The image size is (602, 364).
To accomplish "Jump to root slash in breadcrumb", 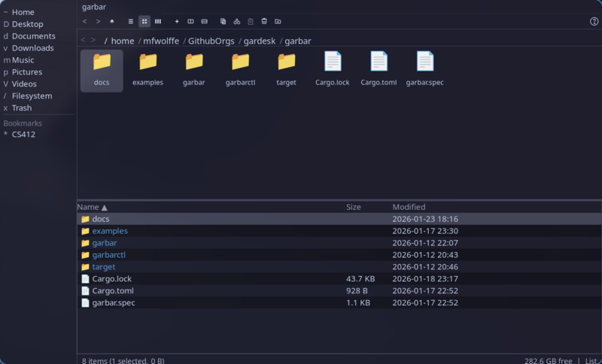I will tap(106, 41).
